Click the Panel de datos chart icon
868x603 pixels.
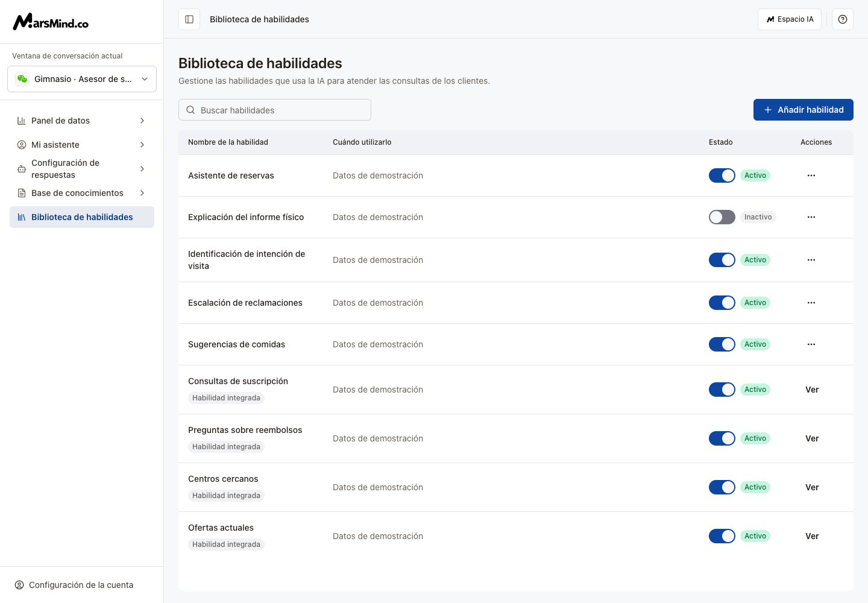pos(22,121)
